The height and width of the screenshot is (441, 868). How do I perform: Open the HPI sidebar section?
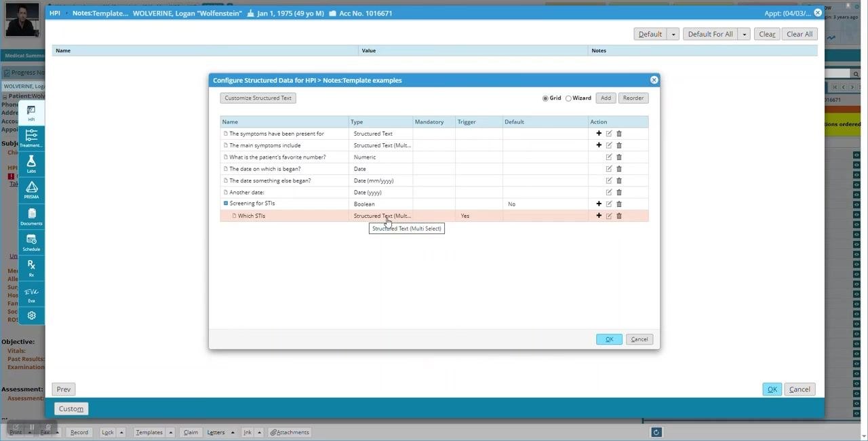click(31, 113)
